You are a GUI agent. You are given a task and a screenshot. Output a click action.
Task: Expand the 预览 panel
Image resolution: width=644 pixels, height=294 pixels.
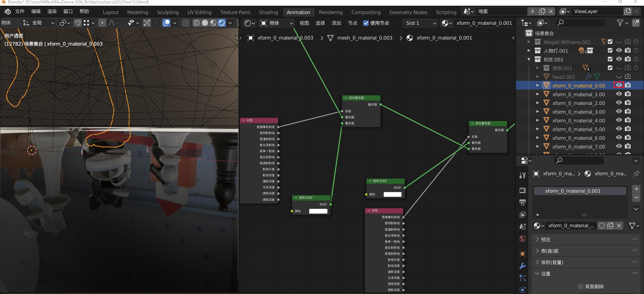(x=586, y=239)
